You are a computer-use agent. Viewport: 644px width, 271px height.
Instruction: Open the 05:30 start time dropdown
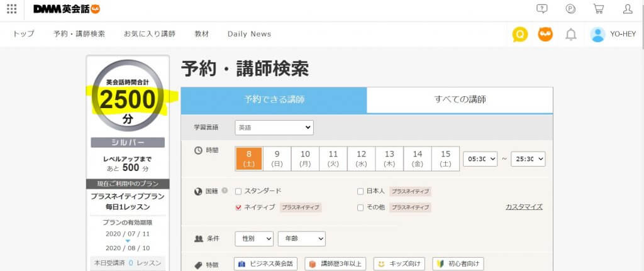(480, 159)
